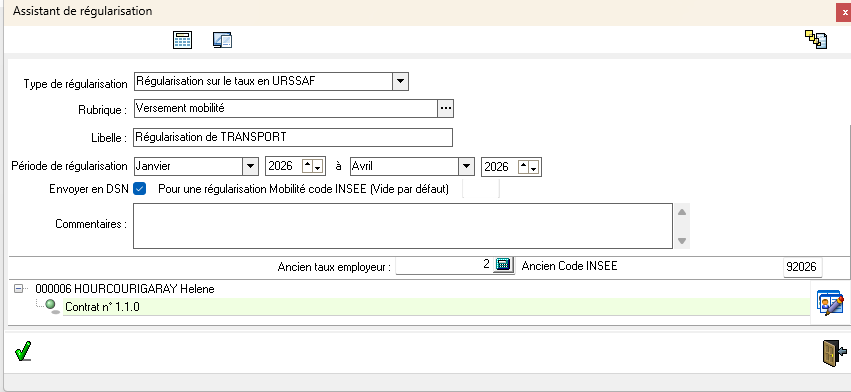The width and height of the screenshot is (851, 392).
Task: Open the end month dropdown Avril
Action: click(467, 167)
